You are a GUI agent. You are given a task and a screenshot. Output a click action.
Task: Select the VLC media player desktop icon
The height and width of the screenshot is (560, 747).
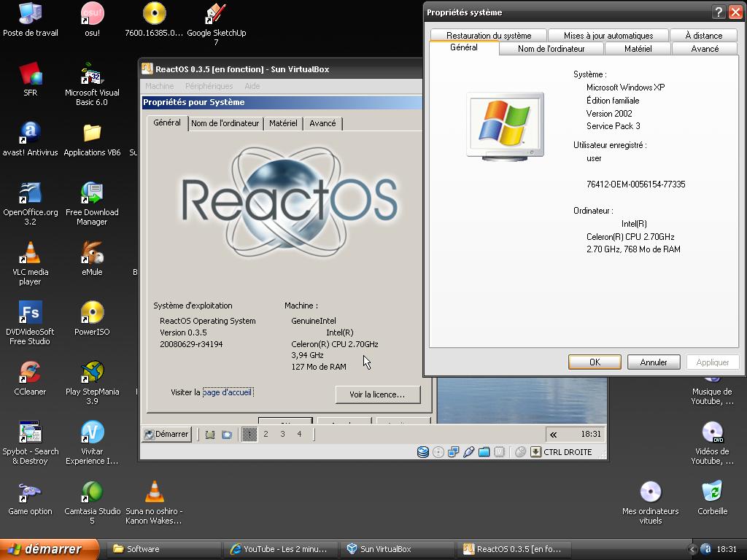pyautogui.click(x=30, y=253)
